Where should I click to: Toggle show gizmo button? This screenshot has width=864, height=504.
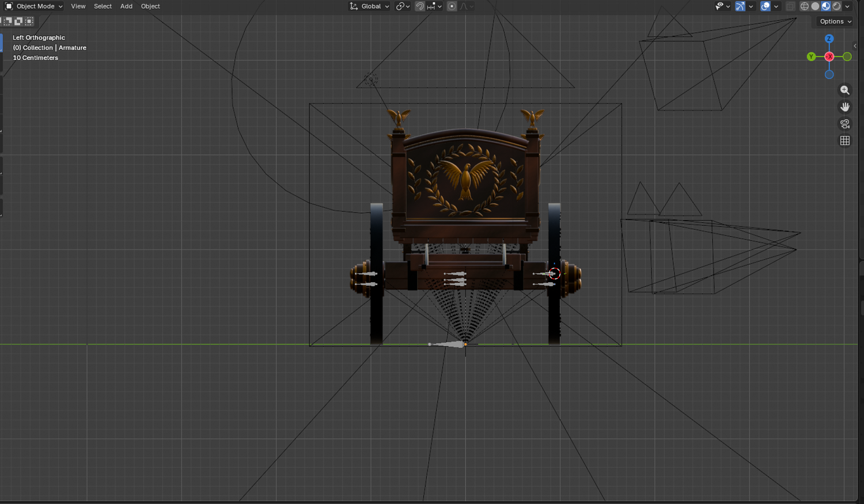(x=740, y=6)
